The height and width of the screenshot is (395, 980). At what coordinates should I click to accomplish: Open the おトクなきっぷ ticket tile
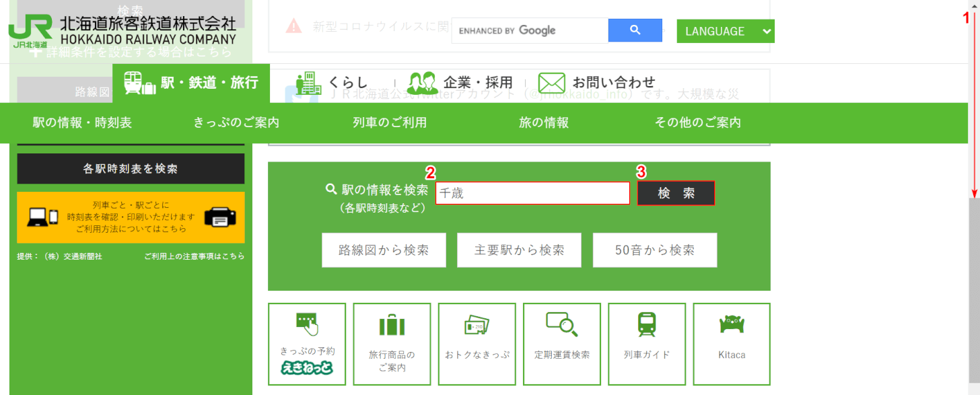[x=477, y=343]
